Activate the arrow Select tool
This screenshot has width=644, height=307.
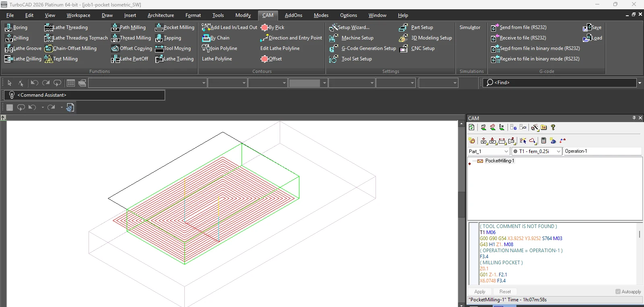(10, 83)
